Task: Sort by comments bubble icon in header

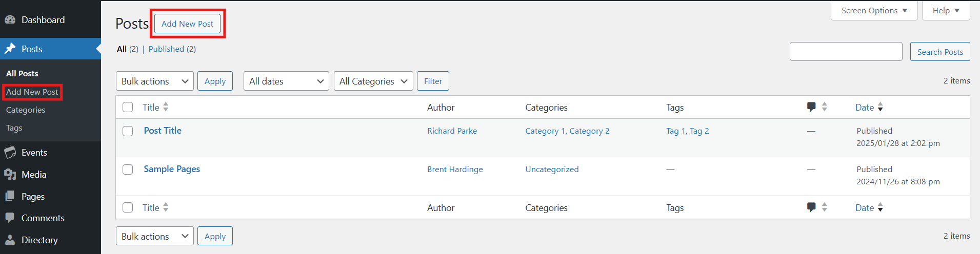Action: [811, 107]
